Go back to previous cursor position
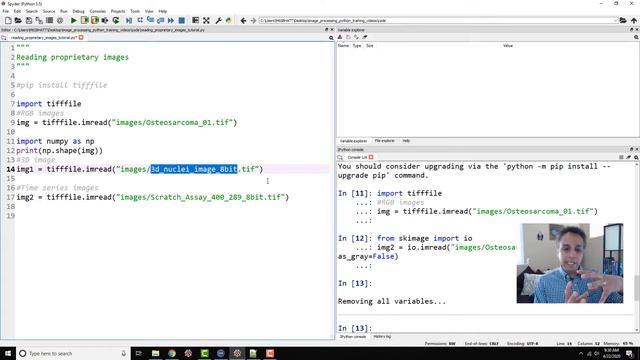Image resolution: width=640 pixels, height=360 pixels. 243,20
